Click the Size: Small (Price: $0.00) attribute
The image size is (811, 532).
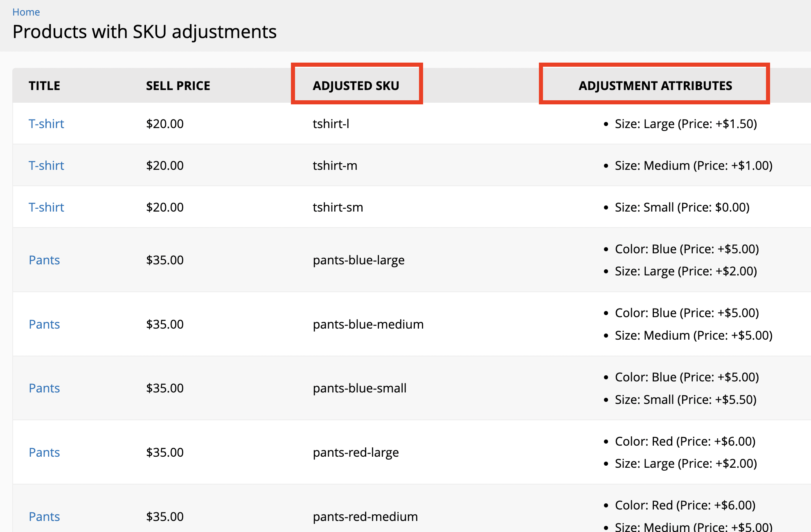click(682, 207)
